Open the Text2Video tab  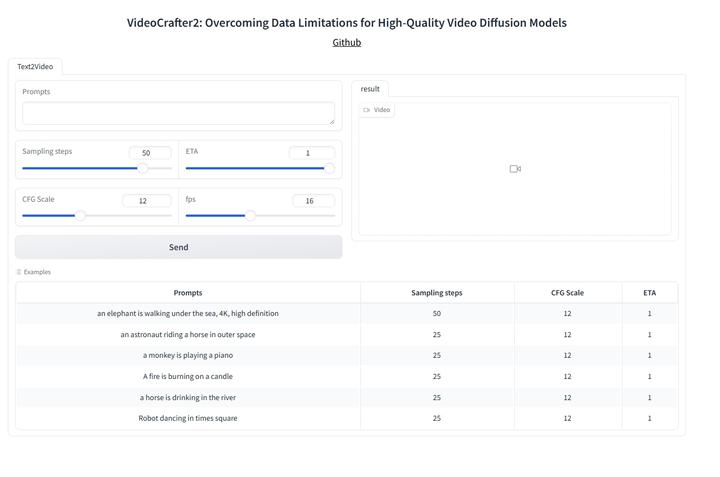click(35, 66)
